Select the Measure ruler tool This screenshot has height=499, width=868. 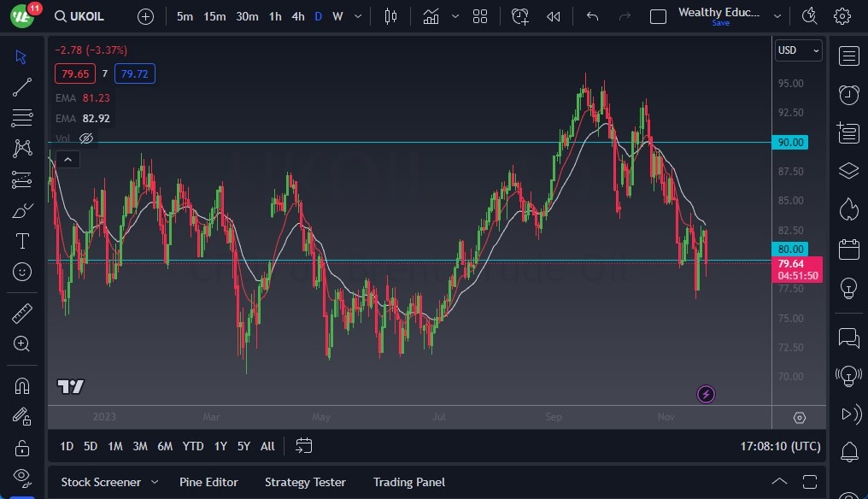click(x=21, y=314)
